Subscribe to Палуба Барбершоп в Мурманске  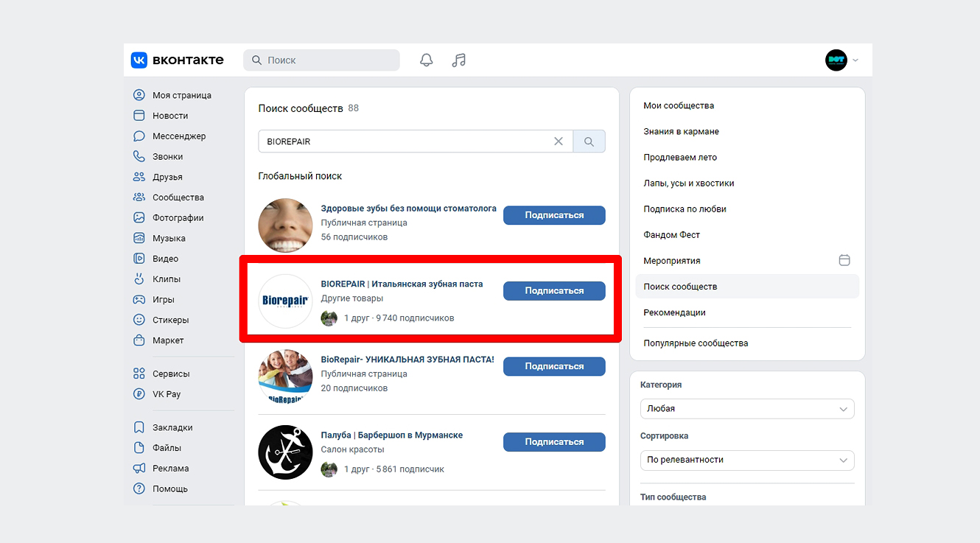click(554, 442)
